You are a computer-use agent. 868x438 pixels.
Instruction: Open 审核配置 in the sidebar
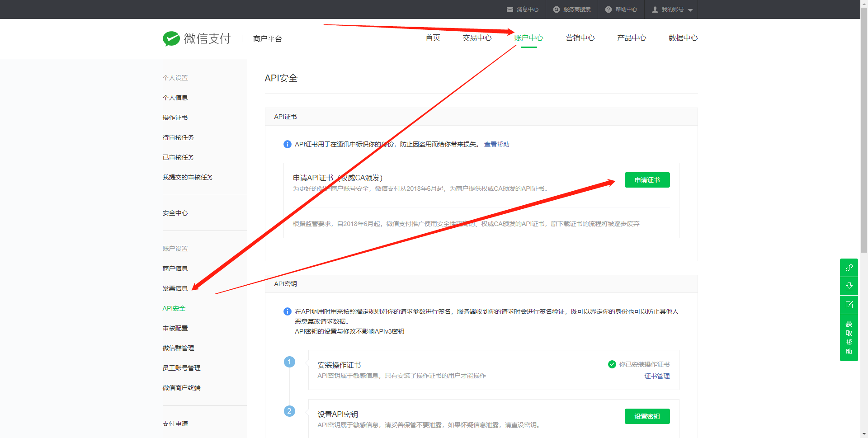coord(175,328)
